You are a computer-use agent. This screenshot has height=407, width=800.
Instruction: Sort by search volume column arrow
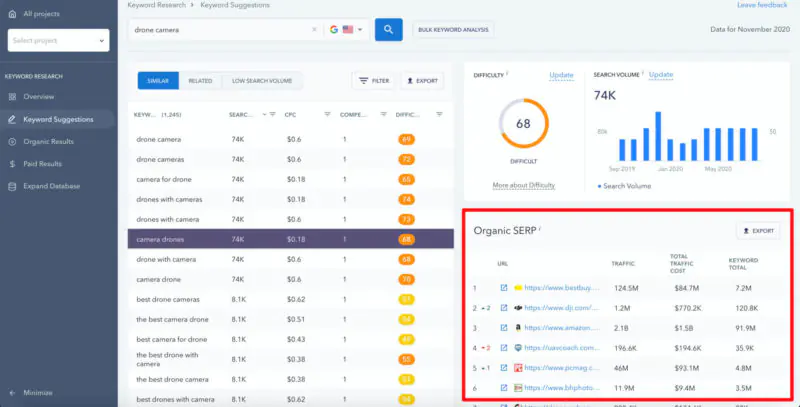click(x=264, y=115)
